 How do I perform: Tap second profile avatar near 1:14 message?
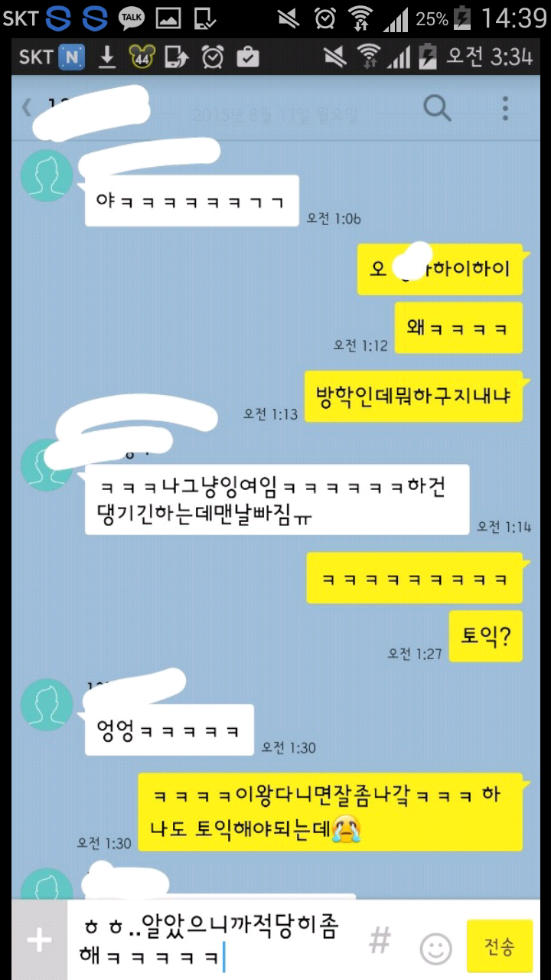[x=47, y=465]
